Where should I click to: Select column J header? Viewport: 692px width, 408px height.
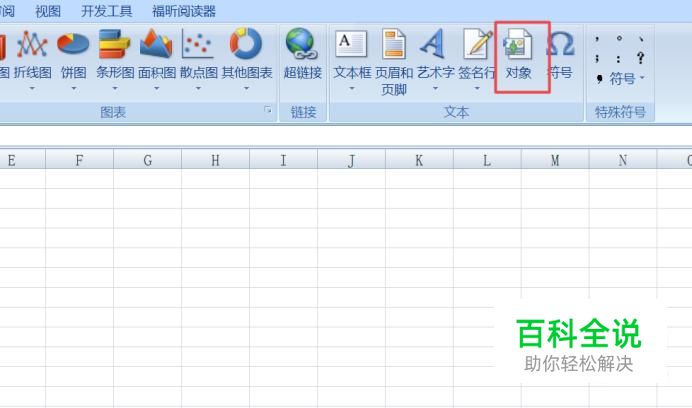351,160
